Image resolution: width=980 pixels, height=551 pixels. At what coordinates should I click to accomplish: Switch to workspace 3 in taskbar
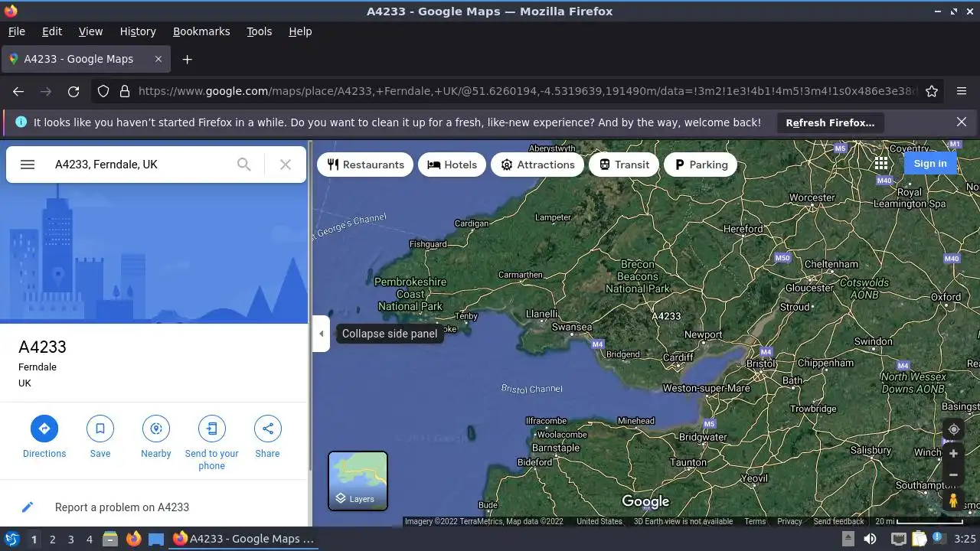[70, 539]
